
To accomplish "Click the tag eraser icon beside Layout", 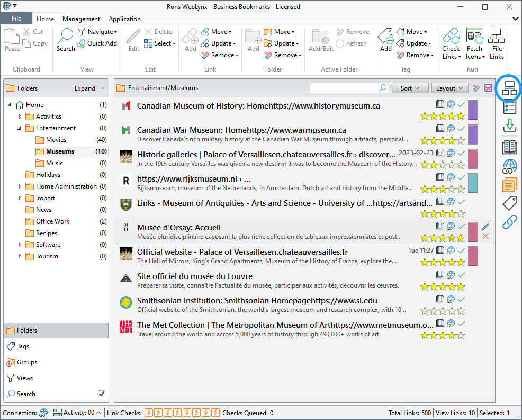I will (x=476, y=88).
